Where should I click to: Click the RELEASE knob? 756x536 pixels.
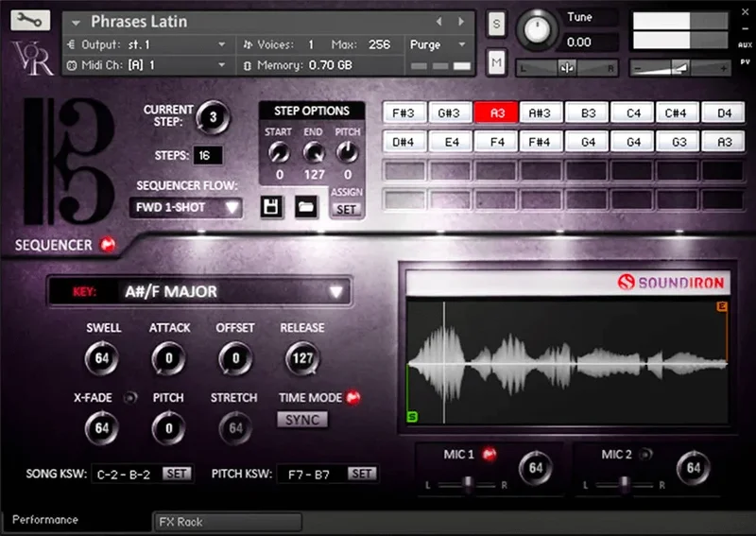(302, 358)
